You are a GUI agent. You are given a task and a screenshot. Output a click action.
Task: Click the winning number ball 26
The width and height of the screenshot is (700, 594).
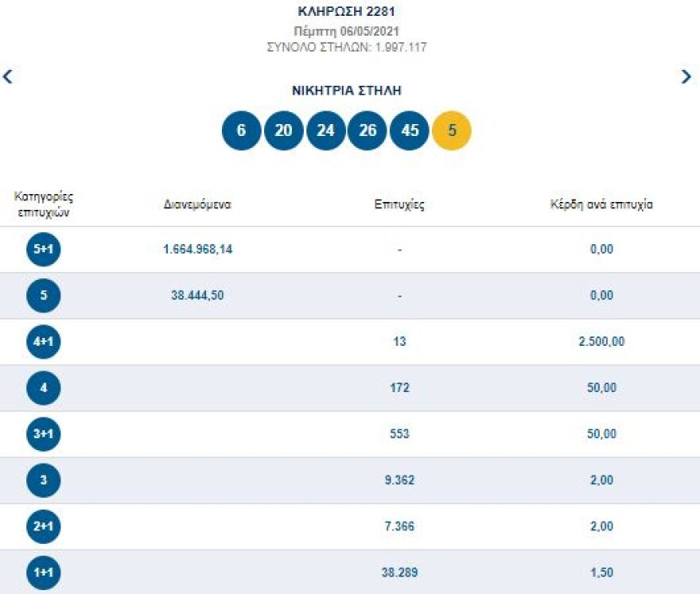tap(366, 130)
